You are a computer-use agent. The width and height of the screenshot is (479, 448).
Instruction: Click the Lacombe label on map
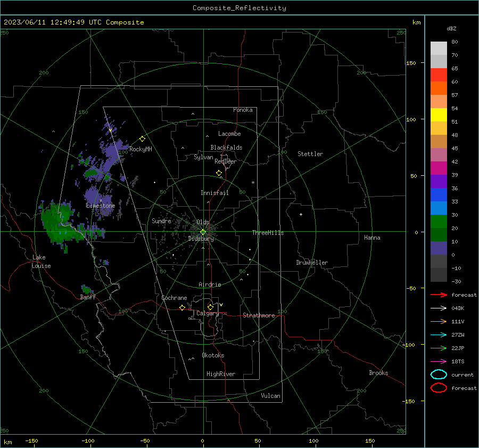point(229,134)
